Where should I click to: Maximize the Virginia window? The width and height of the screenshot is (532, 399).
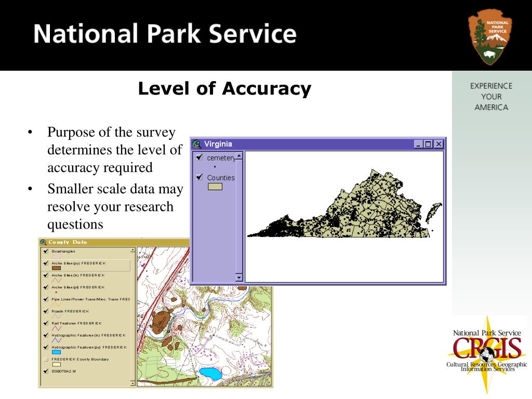pyautogui.click(x=428, y=144)
